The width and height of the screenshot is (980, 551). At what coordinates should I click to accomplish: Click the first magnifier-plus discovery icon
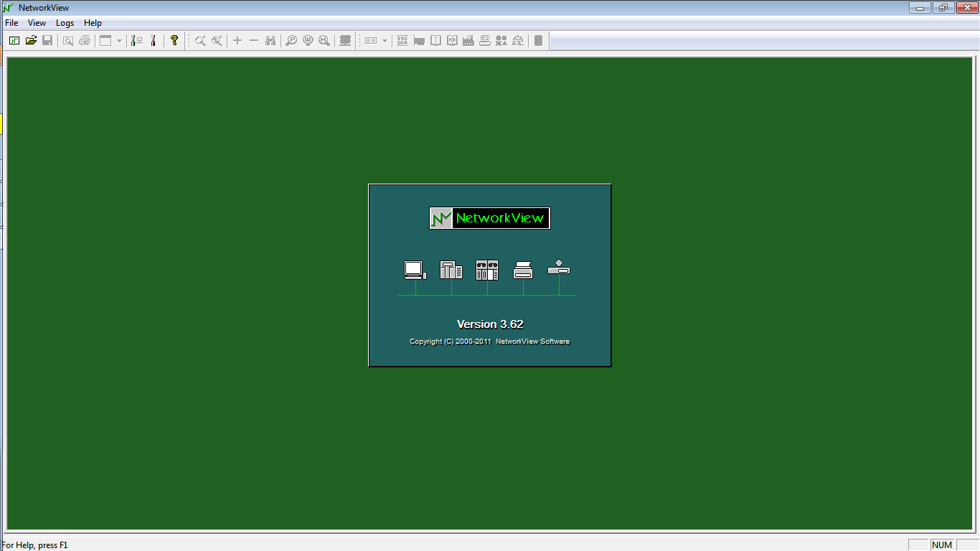pos(200,41)
